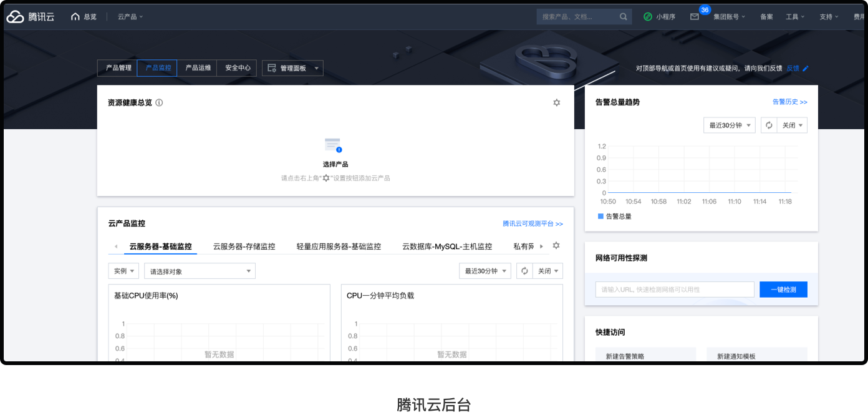Image resolution: width=868 pixels, height=415 pixels.
Task: Toggle the 告警总量 legend marker
Action: pos(600,216)
